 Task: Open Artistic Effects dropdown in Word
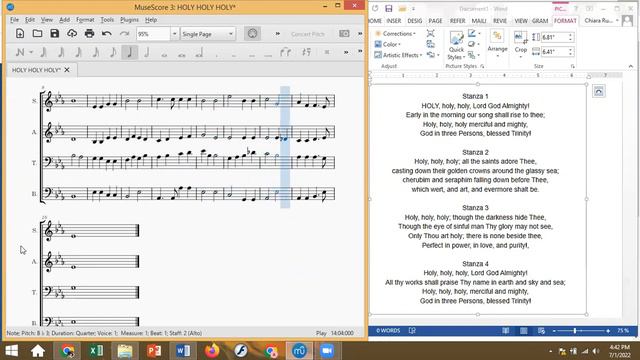click(x=398, y=55)
